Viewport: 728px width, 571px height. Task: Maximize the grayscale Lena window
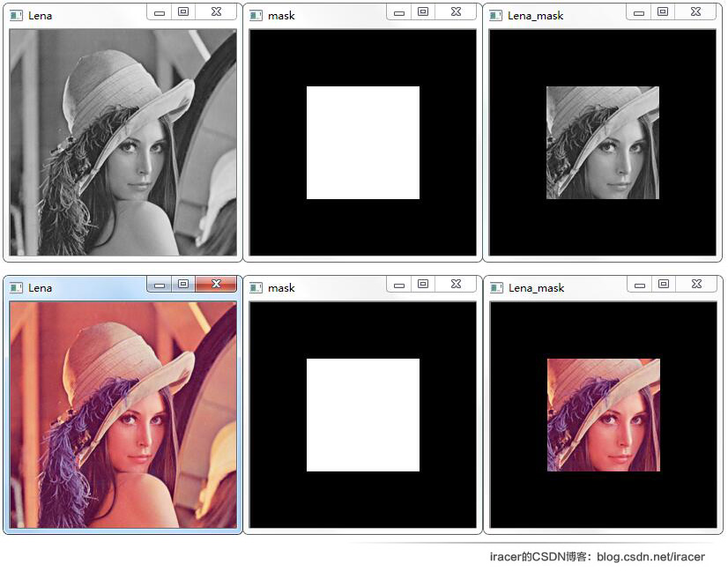coord(183,12)
